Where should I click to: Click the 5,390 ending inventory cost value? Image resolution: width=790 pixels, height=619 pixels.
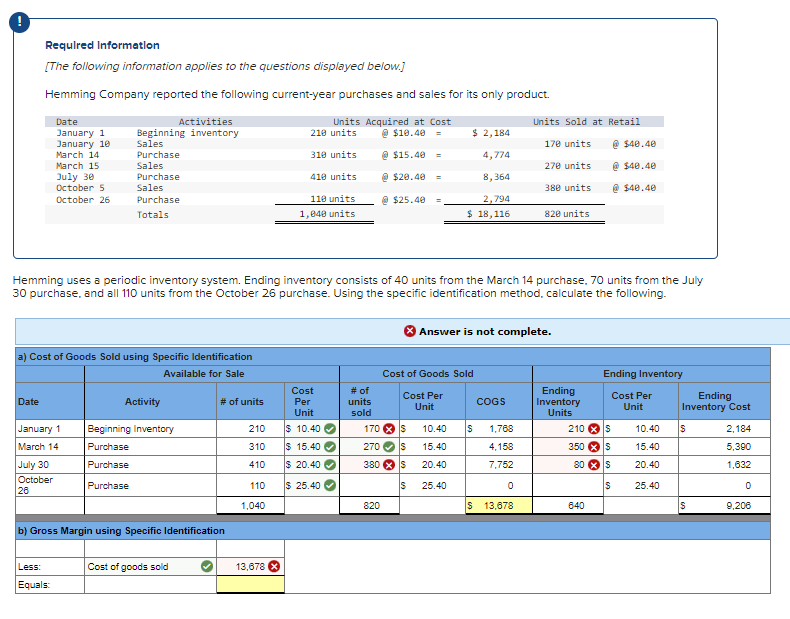tap(724, 447)
